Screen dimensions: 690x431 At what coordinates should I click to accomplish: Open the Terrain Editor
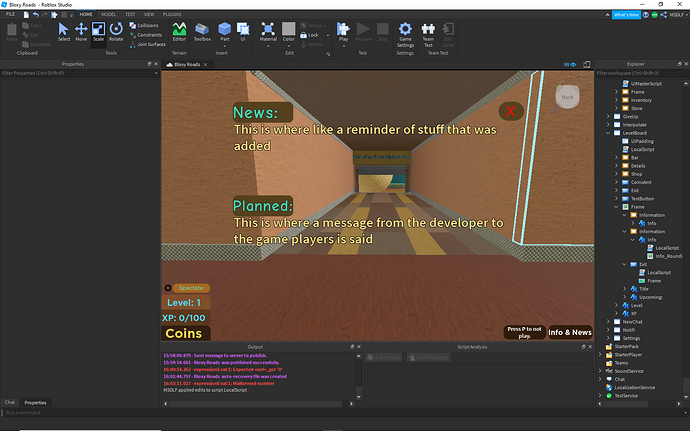click(x=179, y=32)
